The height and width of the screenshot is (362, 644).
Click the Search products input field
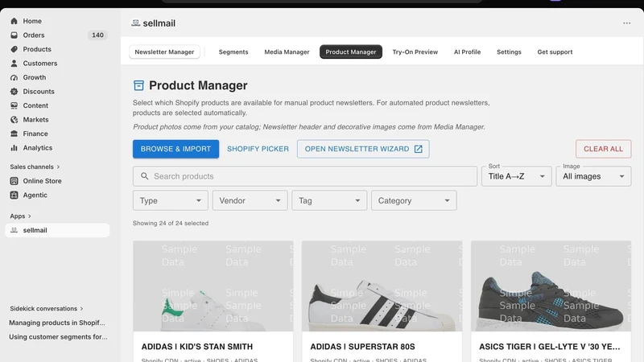click(305, 176)
